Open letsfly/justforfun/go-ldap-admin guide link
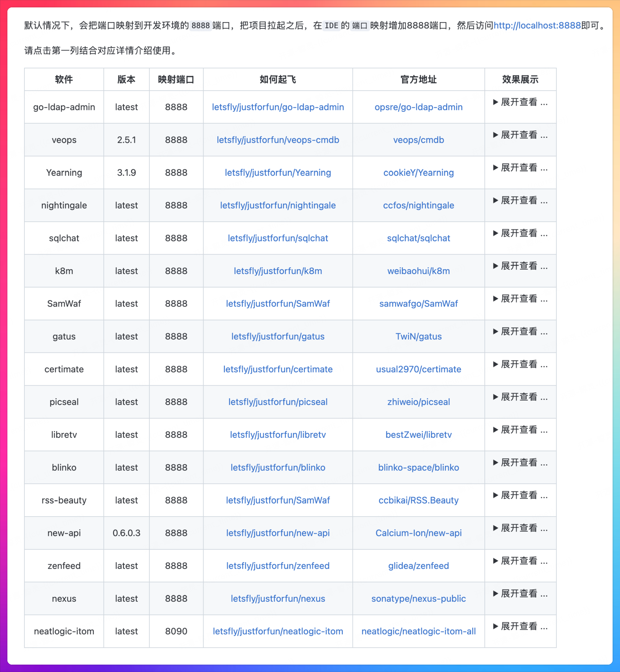The width and height of the screenshot is (620, 672). [277, 107]
